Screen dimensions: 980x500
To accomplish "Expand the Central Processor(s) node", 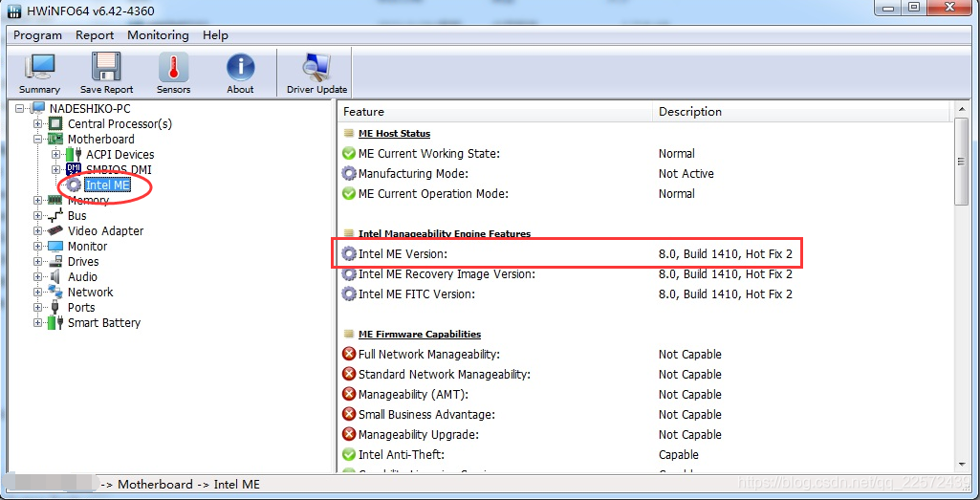I will [x=38, y=123].
